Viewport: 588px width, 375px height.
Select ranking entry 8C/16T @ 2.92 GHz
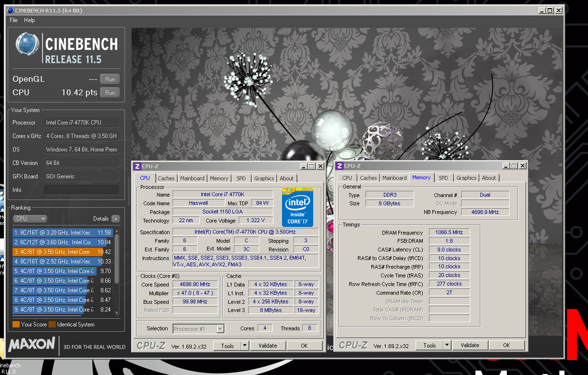(x=62, y=262)
